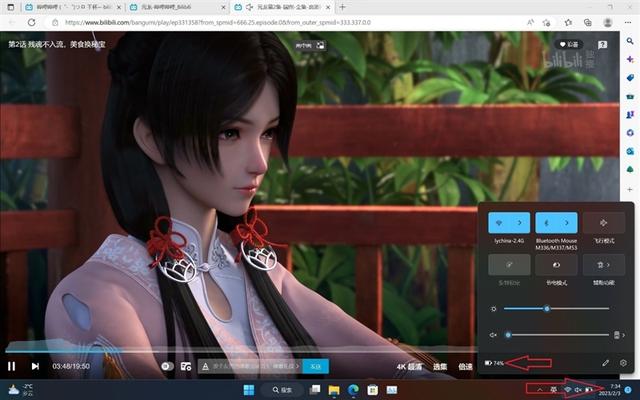640x400 pixels.
Task: Open the Windows Start menu
Action: pos(249,390)
